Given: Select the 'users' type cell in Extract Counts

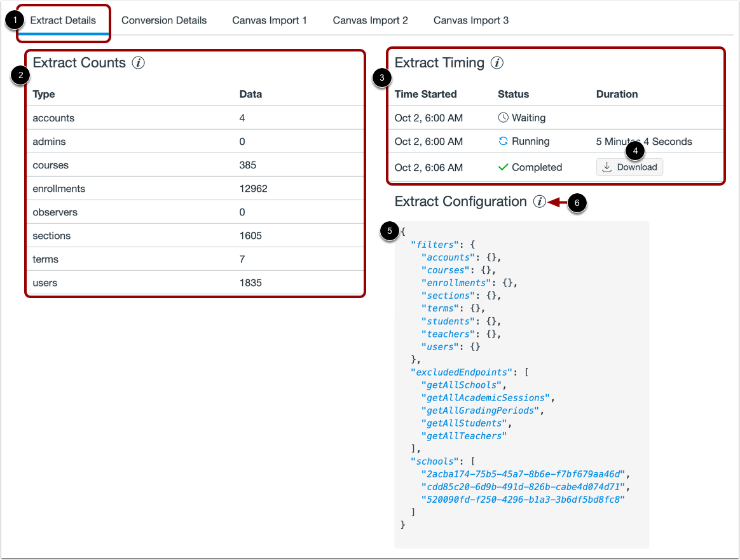Looking at the screenshot, I should pos(45,283).
